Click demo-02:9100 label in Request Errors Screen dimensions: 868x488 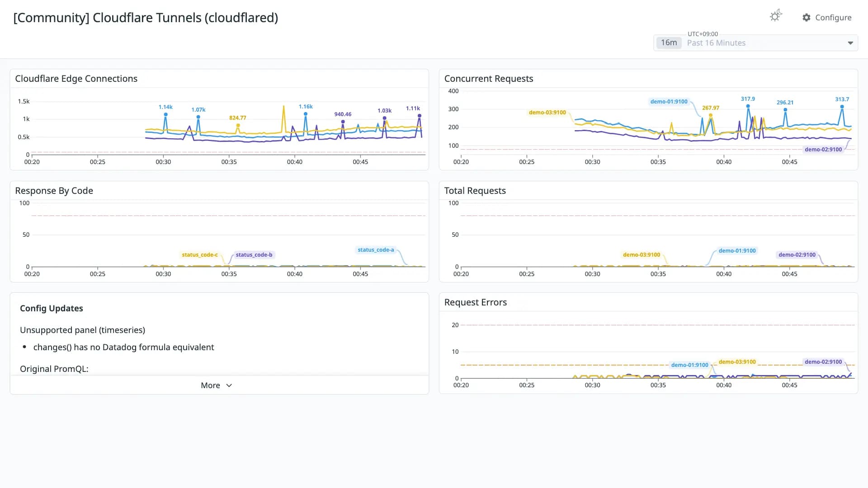pos(823,362)
